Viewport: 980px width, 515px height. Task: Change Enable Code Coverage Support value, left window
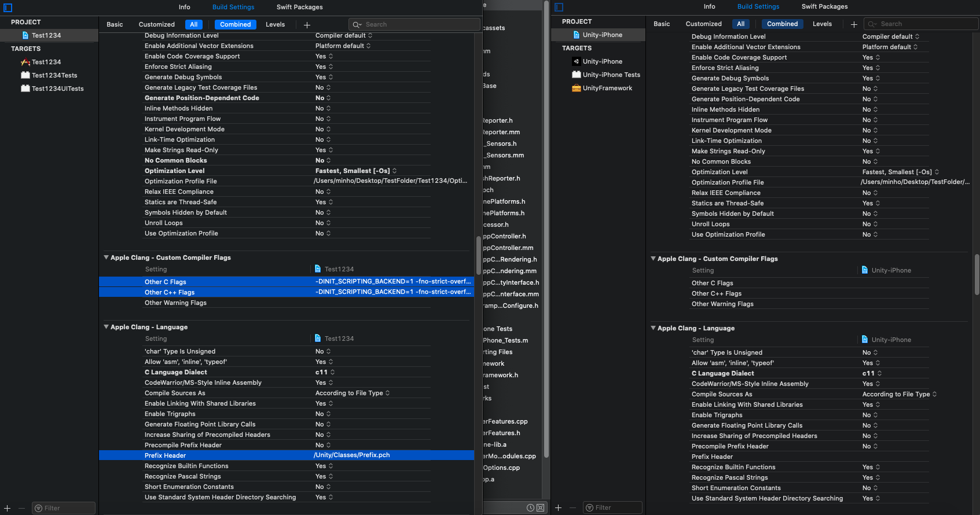324,56
